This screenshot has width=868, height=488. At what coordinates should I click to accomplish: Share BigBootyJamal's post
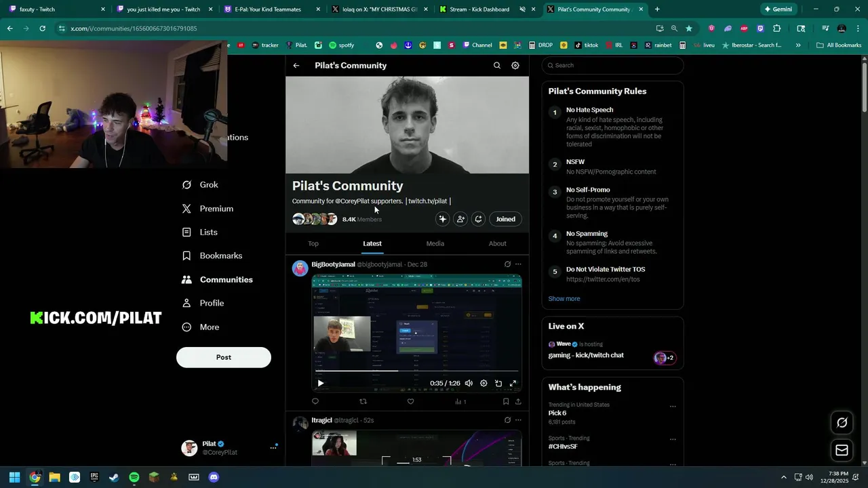coord(518,401)
